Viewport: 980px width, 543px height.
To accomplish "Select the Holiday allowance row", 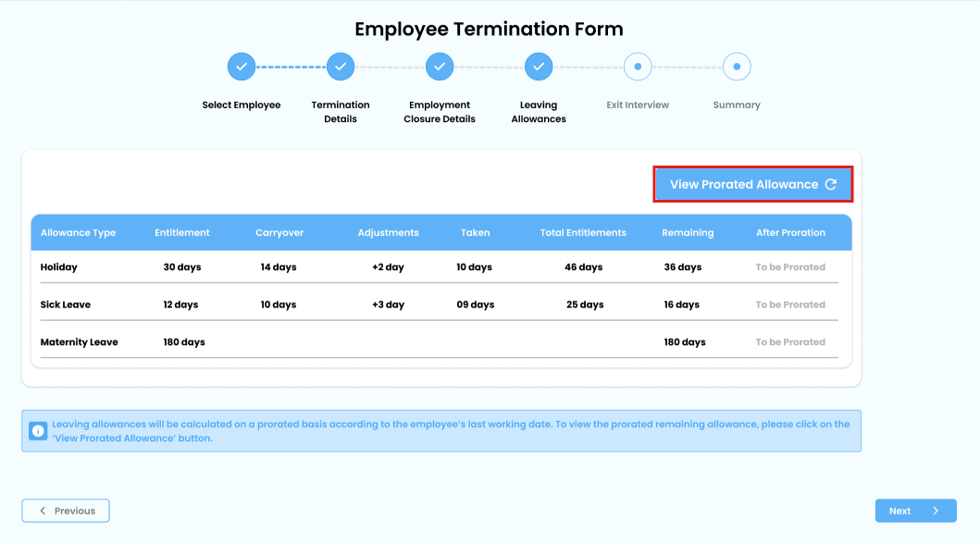I will [59, 267].
